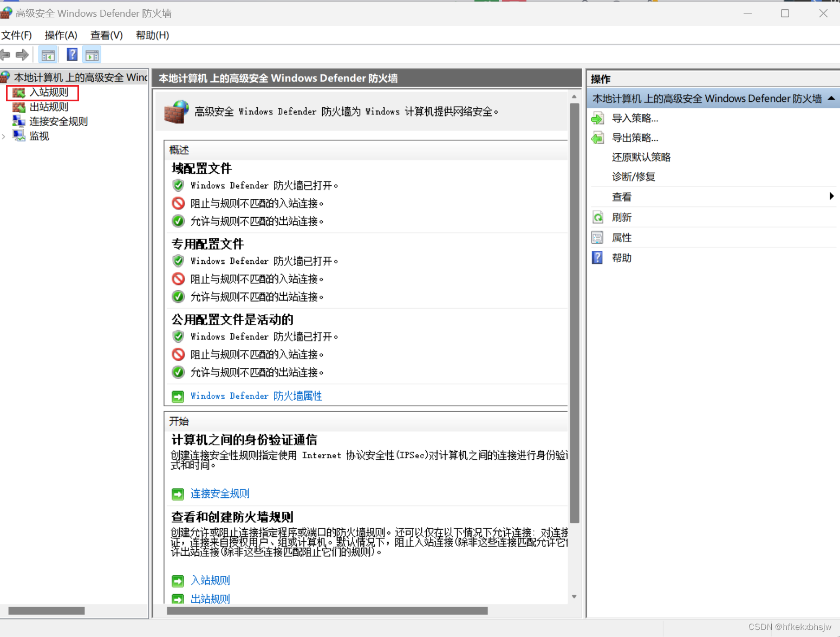Collapse the actions section header arrow

pos(831,98)
